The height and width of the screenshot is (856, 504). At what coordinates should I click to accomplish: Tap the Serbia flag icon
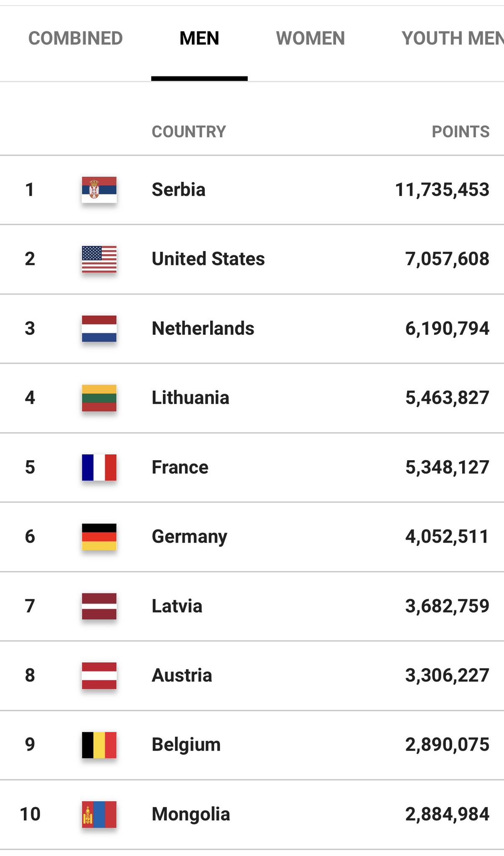pyautogui.click(x=99, y=190)
